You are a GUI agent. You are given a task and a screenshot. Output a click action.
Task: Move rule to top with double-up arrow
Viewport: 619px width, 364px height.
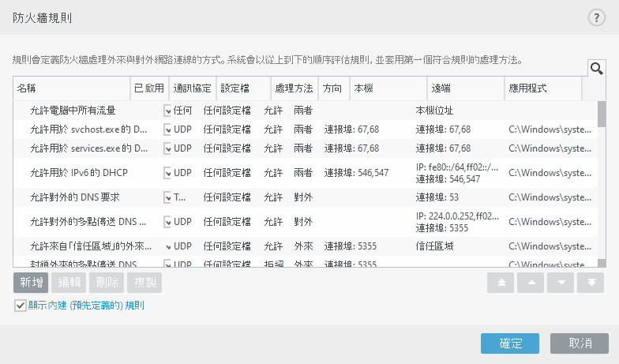click(501, 283)
